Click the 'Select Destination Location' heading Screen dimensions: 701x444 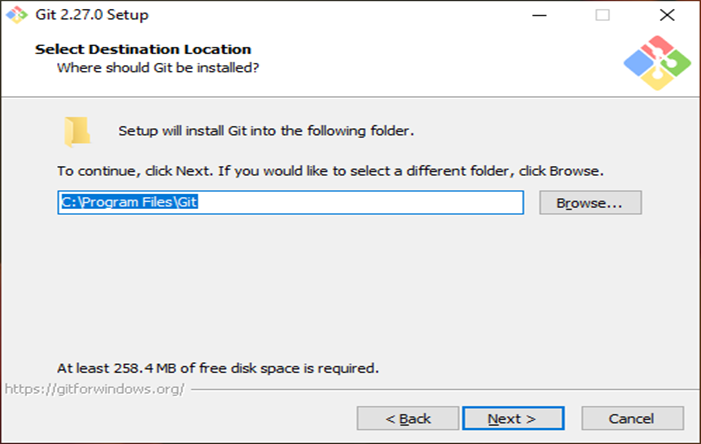[143, 49]
